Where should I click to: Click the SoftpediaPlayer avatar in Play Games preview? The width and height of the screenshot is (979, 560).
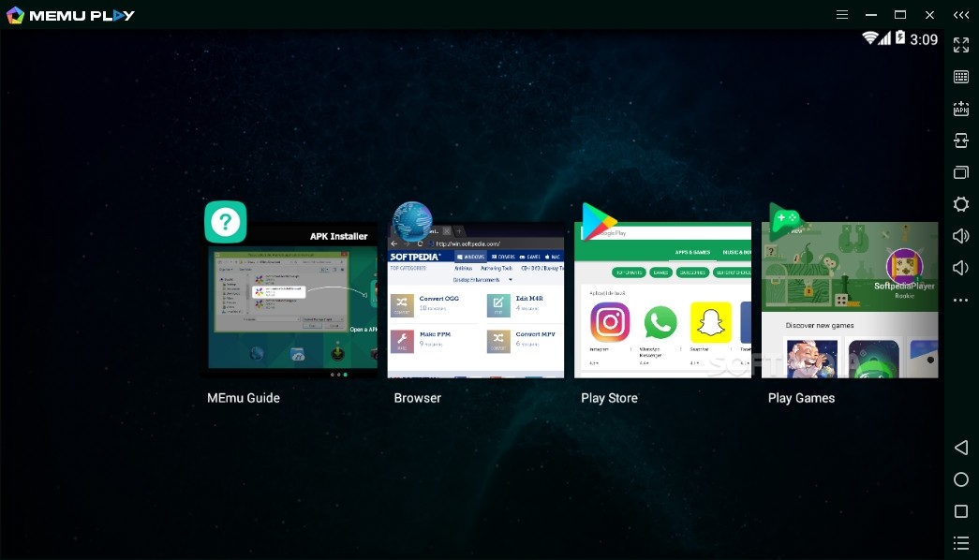click(904, 265)
